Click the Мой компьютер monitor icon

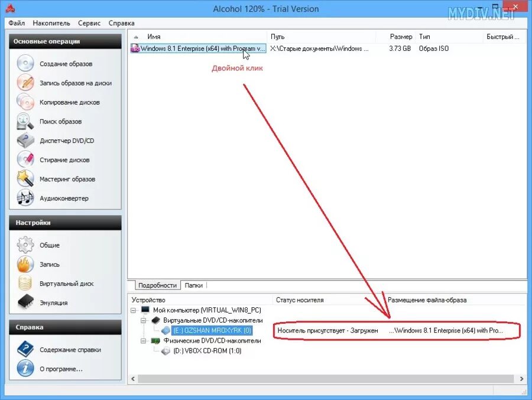point(145,310)
